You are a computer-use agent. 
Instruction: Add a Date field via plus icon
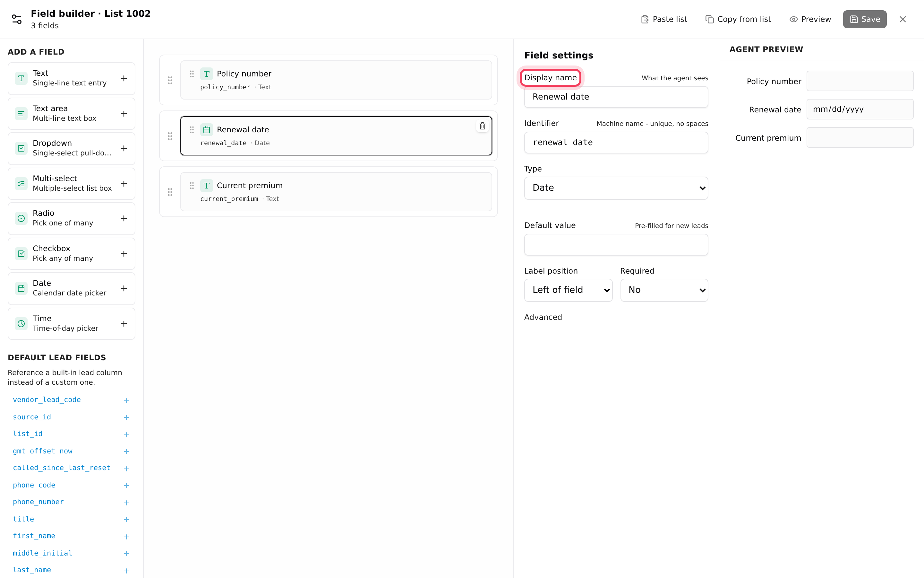pyautogui.click(x=124, y=288)
